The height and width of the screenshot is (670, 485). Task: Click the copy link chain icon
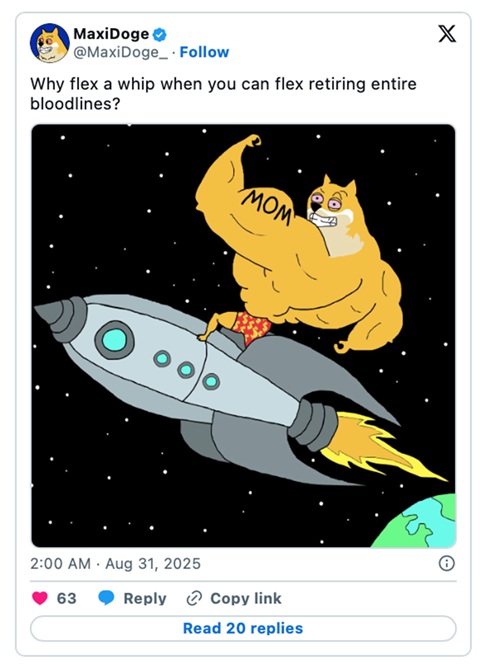194,598
